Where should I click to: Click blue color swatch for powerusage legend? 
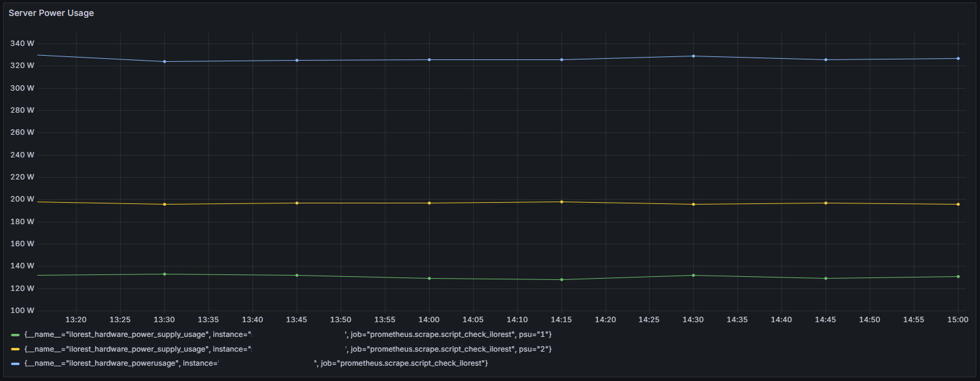(x=15, y=364)
